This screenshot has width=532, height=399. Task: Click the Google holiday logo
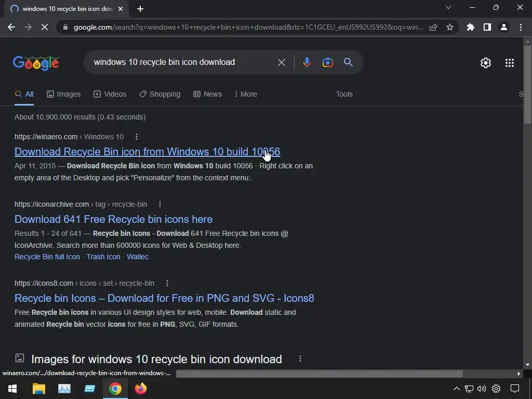36,63
